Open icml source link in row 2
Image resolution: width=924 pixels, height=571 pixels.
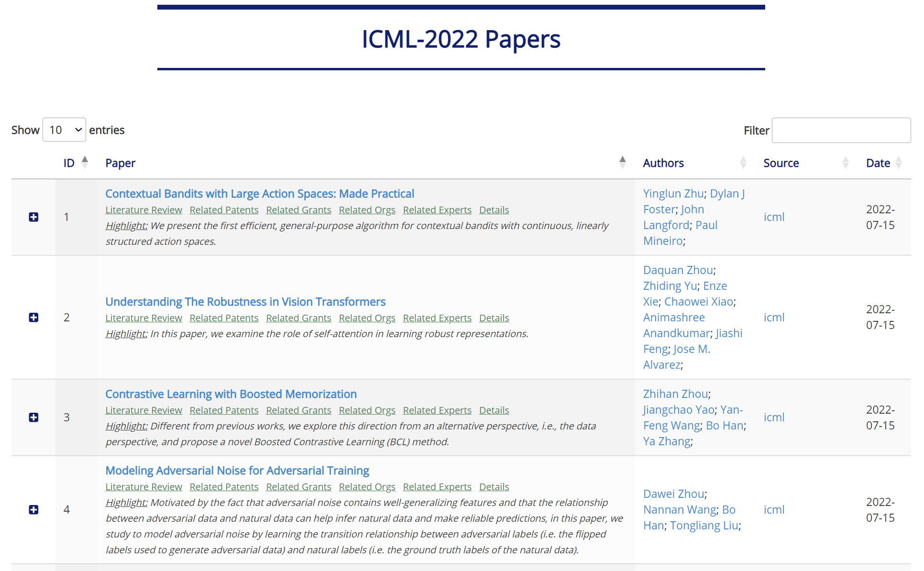click(x=774, y=318)
